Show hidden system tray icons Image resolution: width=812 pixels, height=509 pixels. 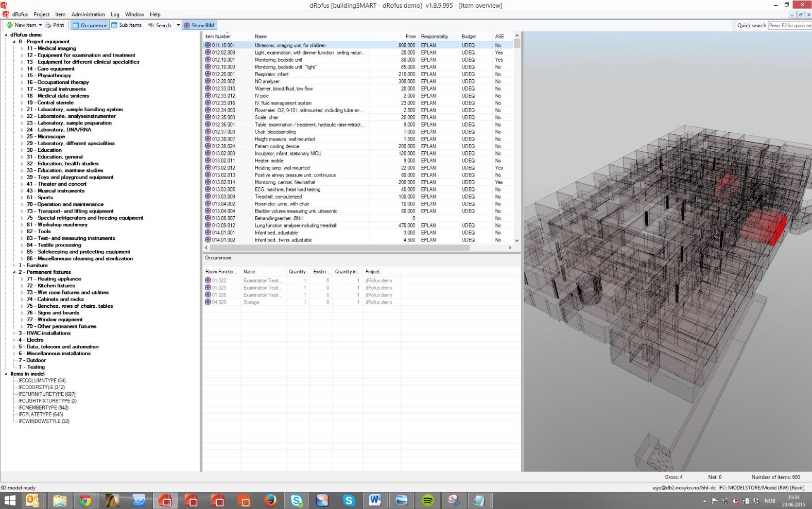coord(705,501)
